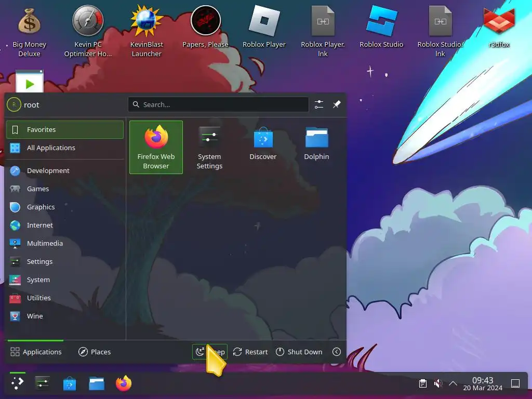Open Discover from favorites grid
The image size is (532, 399).
point(263,147)
